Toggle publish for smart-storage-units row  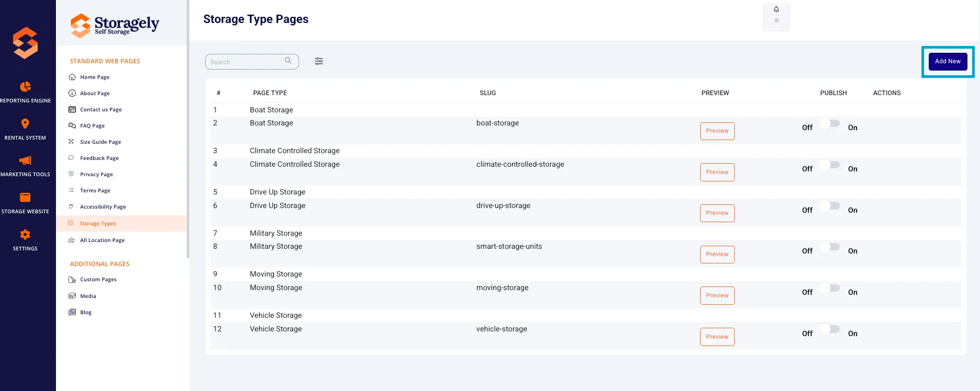[x=830, y=247]
